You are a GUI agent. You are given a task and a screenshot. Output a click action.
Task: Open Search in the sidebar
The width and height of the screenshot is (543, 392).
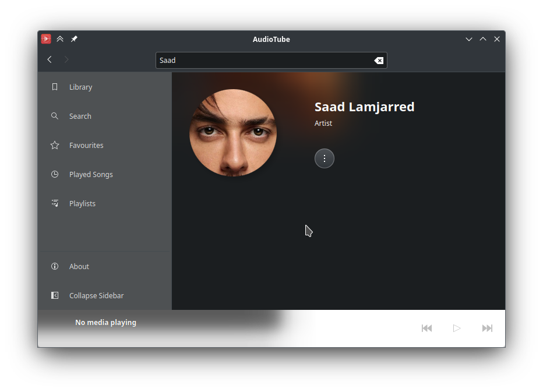(105, 116)
